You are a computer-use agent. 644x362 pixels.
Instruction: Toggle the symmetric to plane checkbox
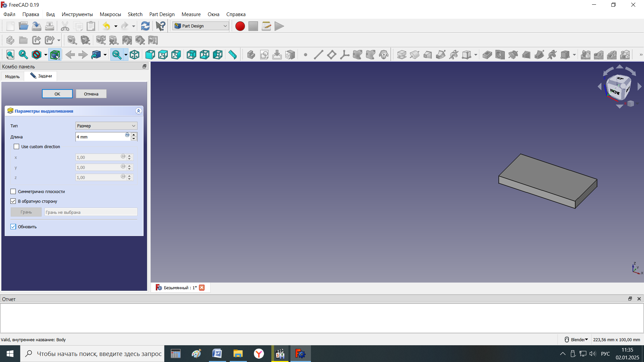click(x=13, y=192)
